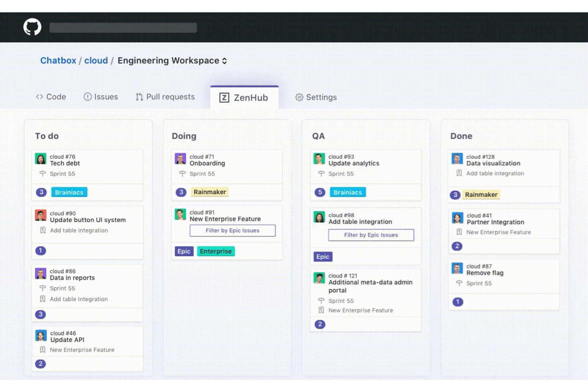Click assignee avatar on cloud #90 card

point(41,215)
